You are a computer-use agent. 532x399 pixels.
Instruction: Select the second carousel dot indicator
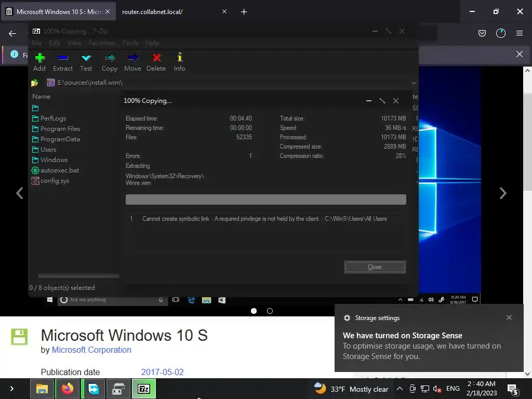click(270, 311)
